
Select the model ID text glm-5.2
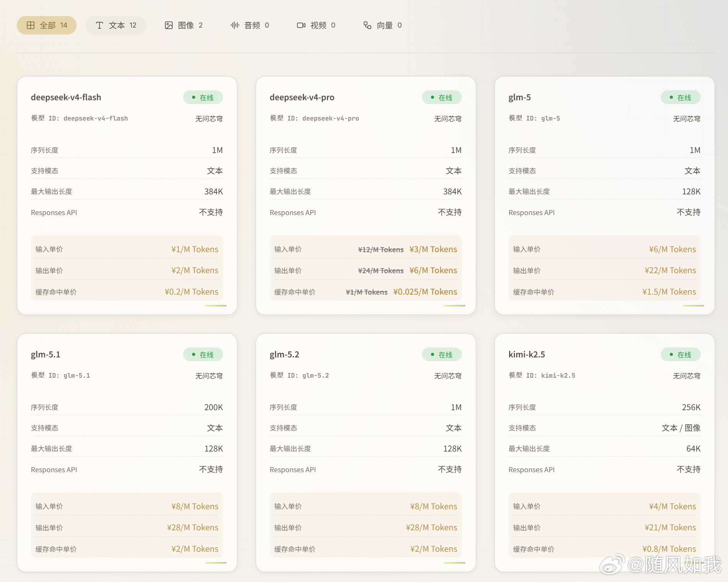click(316, 376)
